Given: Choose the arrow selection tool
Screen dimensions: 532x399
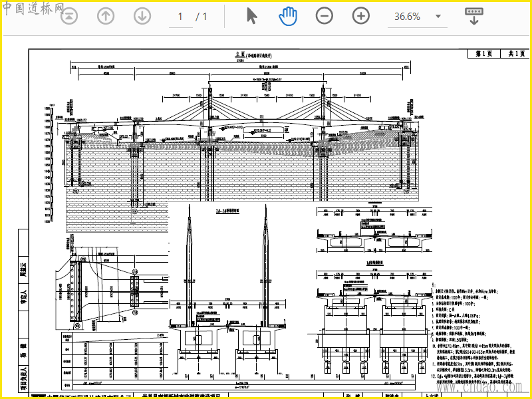Looking at the screenshot, I should coord(251,16).
